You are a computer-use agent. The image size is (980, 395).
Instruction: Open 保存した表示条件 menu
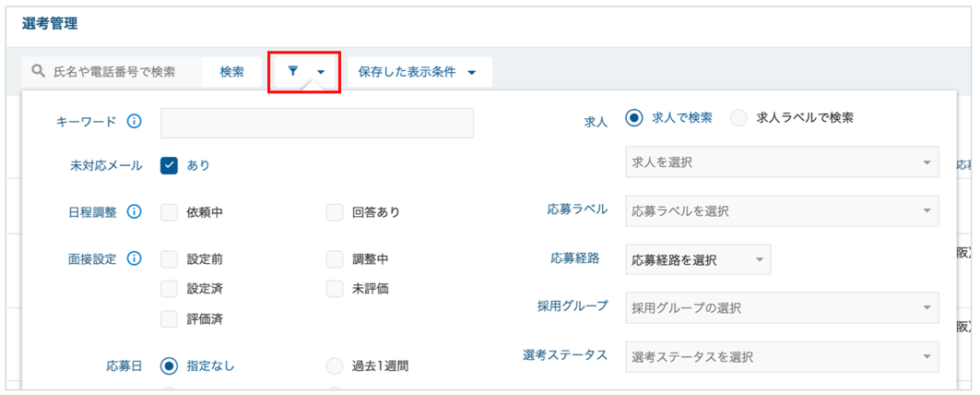419,72
